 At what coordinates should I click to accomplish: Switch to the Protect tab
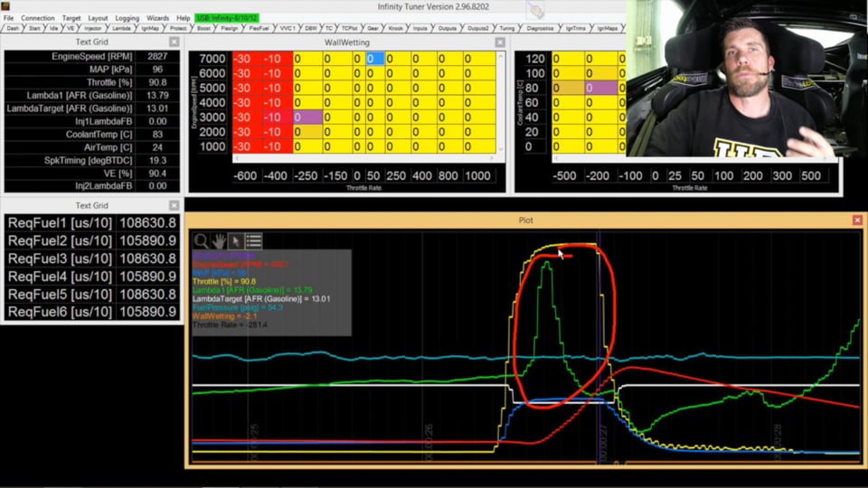[178, 28]
